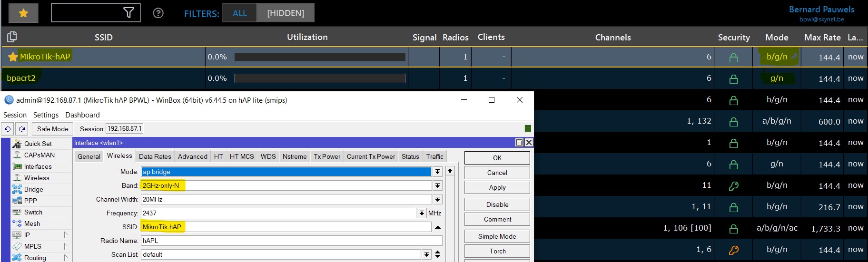The height and width of the screenshot is (262, 868).
Task: Click the Scan List up-down stepper arrows
Action: pyautogui.click(x=438, y=254)
